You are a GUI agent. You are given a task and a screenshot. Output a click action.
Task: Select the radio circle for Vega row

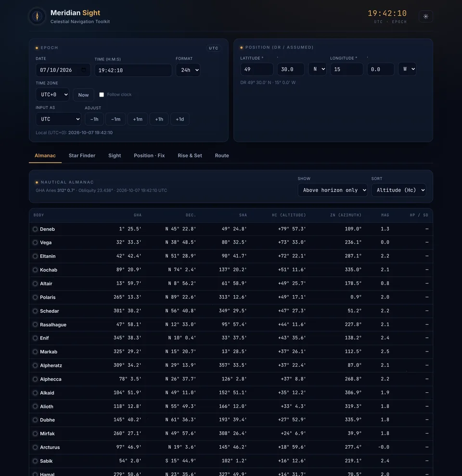tap(35, 242)
